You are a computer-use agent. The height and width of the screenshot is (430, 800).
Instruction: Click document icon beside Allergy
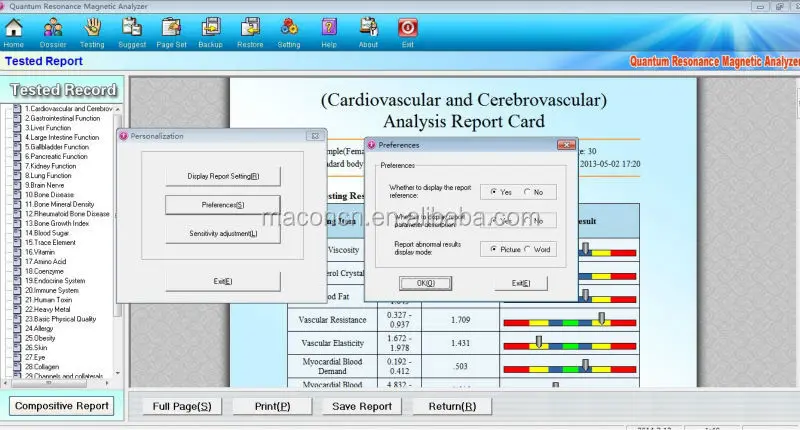click(17, 328)
